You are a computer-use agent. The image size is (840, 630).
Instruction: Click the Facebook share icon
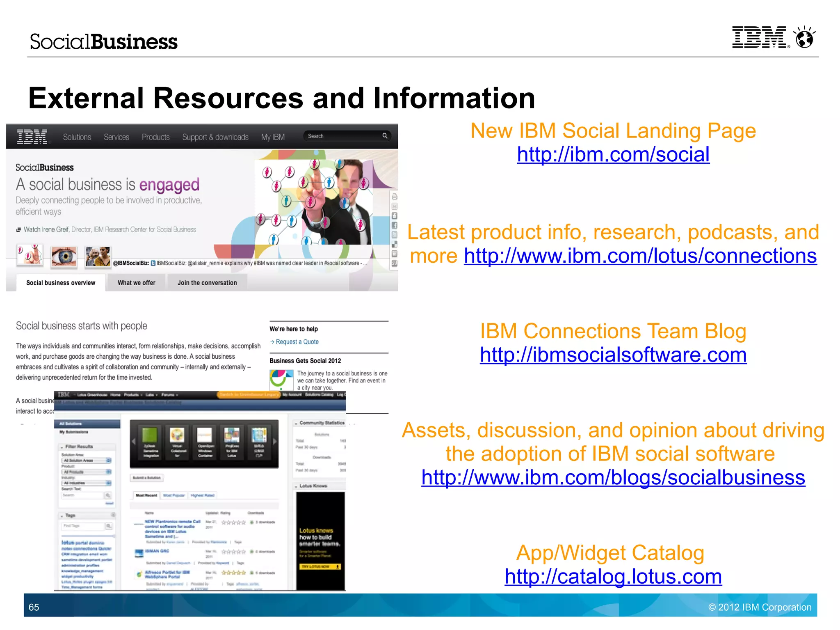point(394,225)
